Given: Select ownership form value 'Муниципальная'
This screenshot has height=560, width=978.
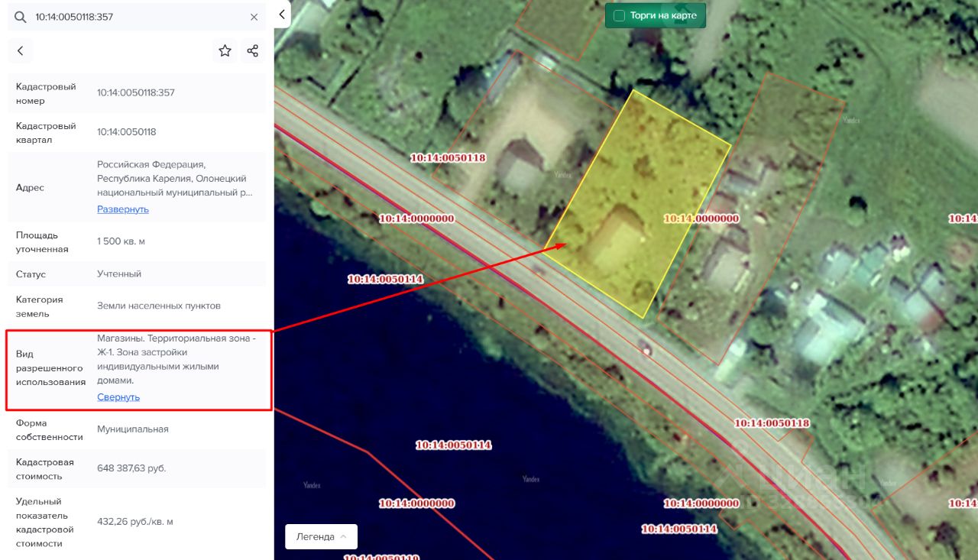Looking at the screenshot, I should [x=133, y=429].
